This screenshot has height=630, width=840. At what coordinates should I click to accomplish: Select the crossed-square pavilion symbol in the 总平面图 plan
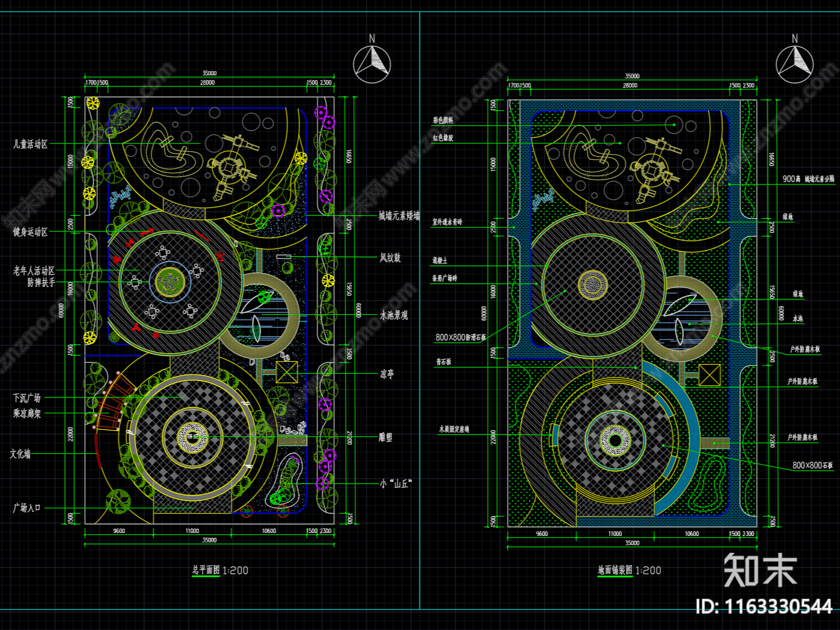click(287, 373)
